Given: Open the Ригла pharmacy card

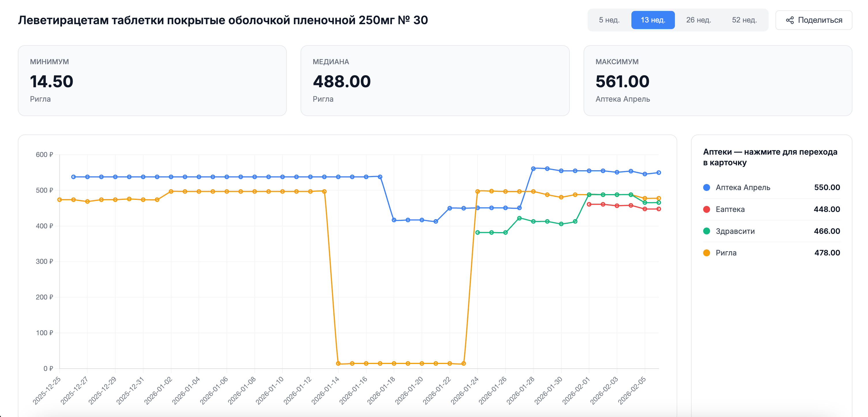Looking at the screenshot, I should [726, 253].
